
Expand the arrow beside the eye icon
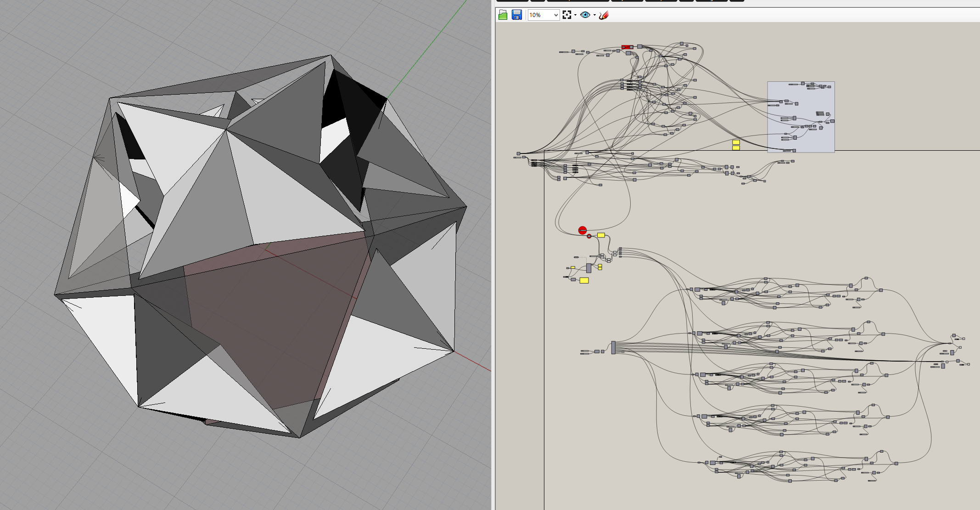pyautogui.click(x=594, y=15)
